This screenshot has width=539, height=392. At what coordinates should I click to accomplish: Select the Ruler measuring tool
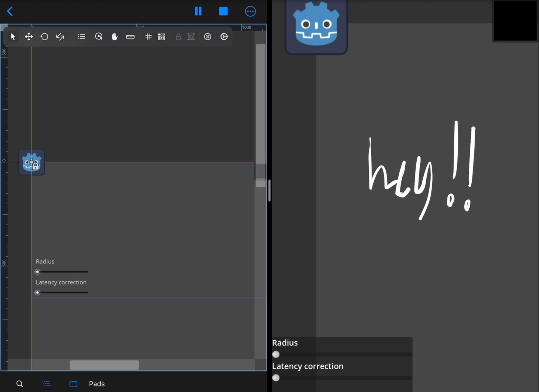(x=130, y=37)
